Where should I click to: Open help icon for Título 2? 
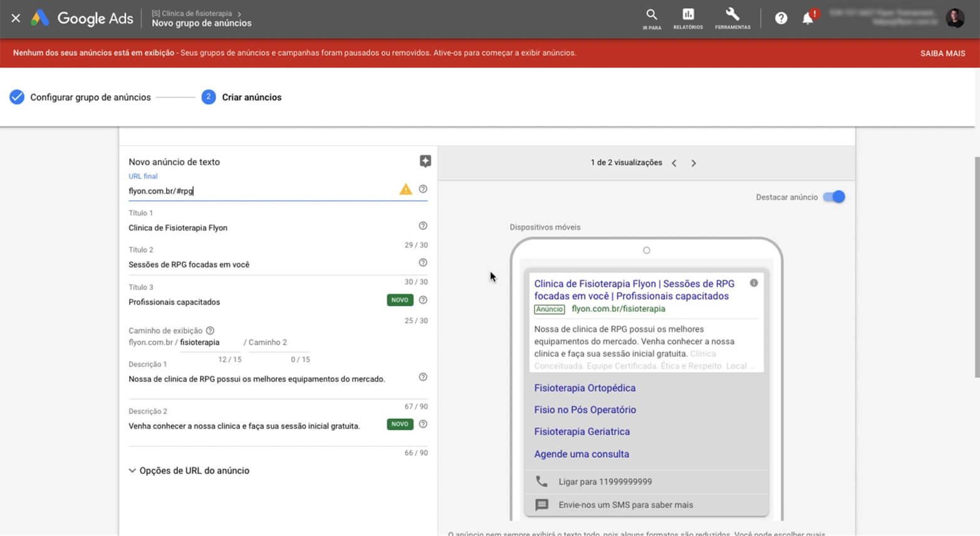tap(423, 263)
